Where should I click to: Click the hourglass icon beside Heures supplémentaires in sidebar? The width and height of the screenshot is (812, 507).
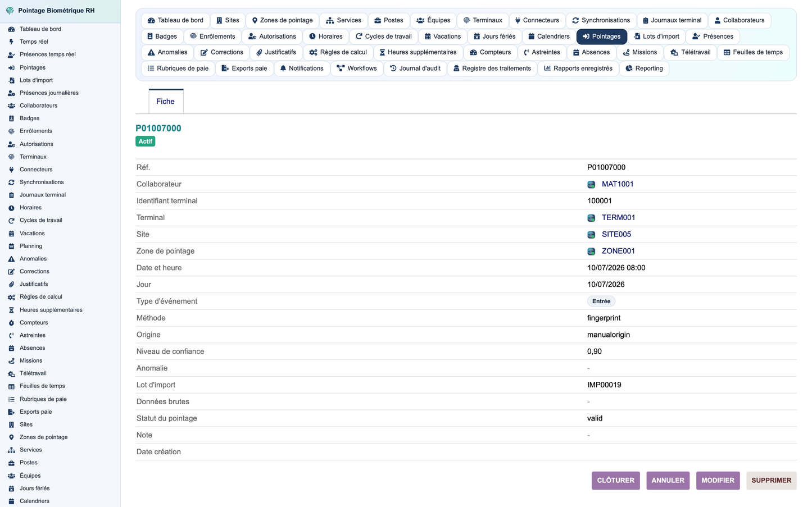point(11,310)
